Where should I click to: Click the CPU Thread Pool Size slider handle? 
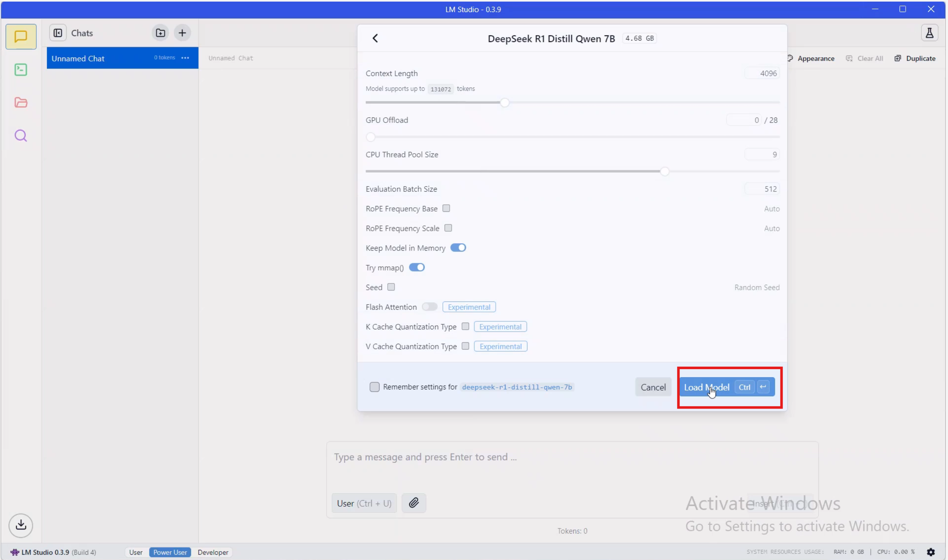(x=664, y=171)
